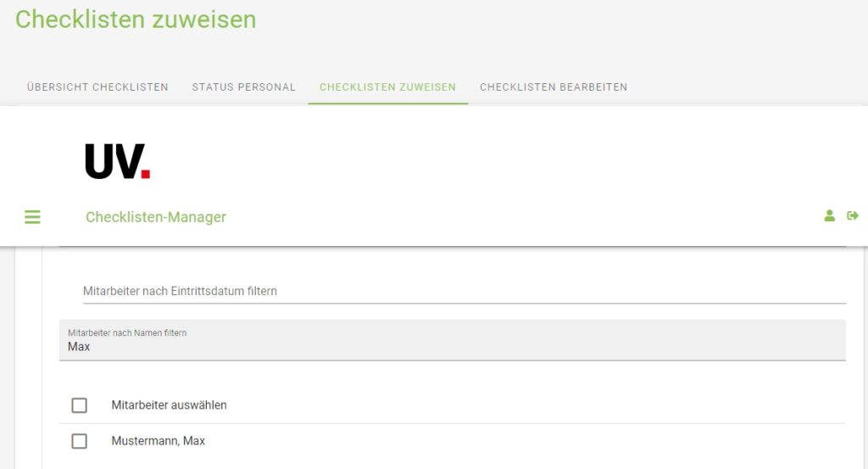
Task: Click the UV logo
Action: point(117,161)
